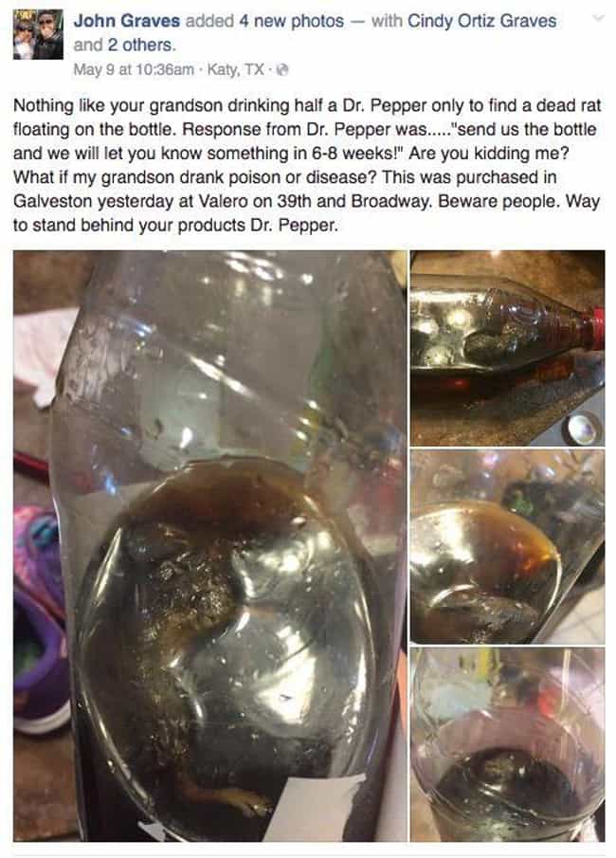Show the '2 others' tagged people

click(139, 46)
